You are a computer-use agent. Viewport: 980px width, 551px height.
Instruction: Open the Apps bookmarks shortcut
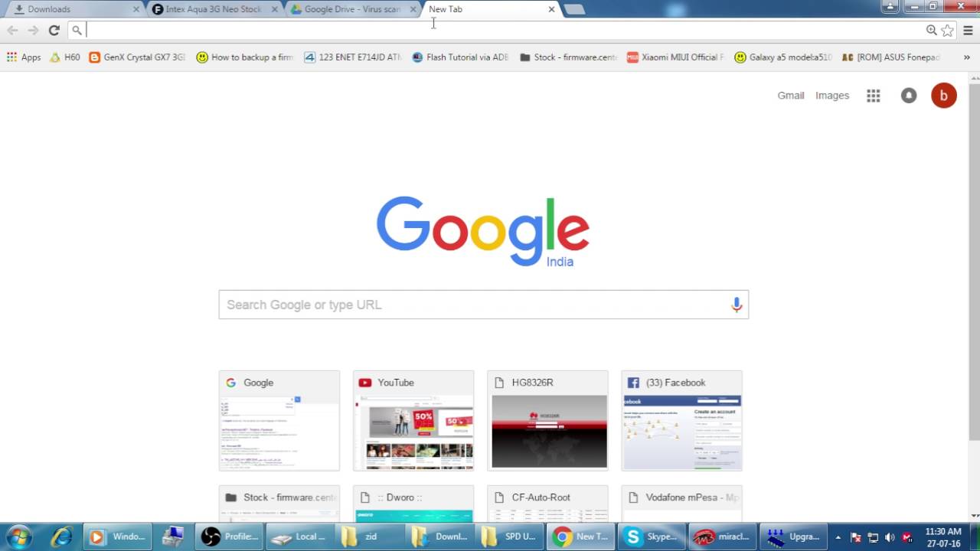pyautogui.click(x=24, y=57)
